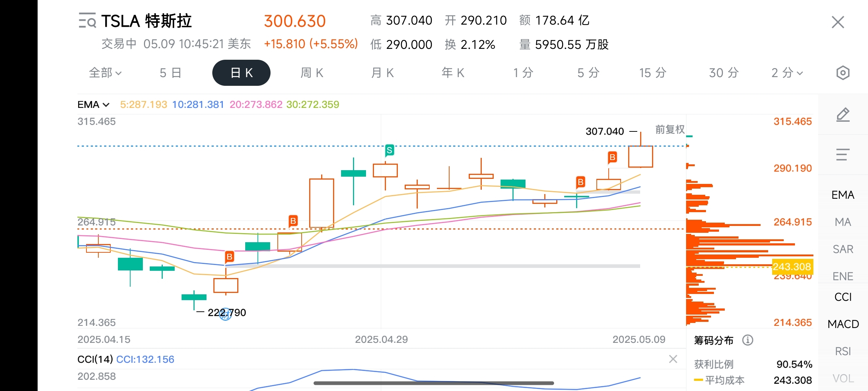Select the 1 分 interval tab
The width and height of the screenshot is (868, 391).
[523, 73]
